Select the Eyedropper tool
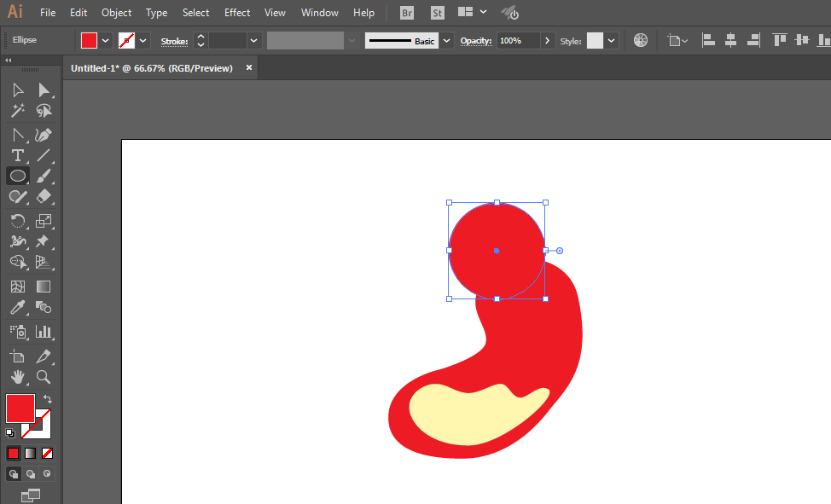The height and width of the screenshot is (504, 831). click(x=17, y=308)
